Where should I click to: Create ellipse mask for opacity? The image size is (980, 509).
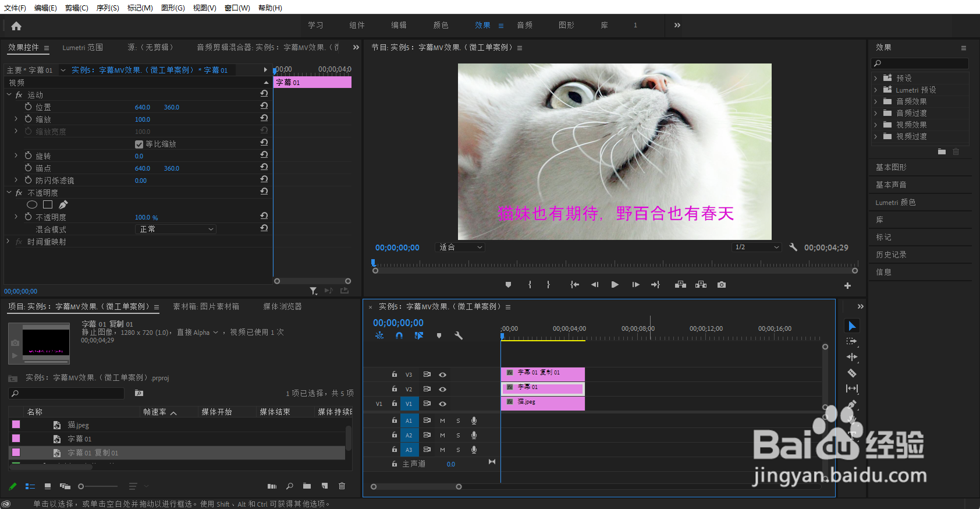click(x=32, y=204)
